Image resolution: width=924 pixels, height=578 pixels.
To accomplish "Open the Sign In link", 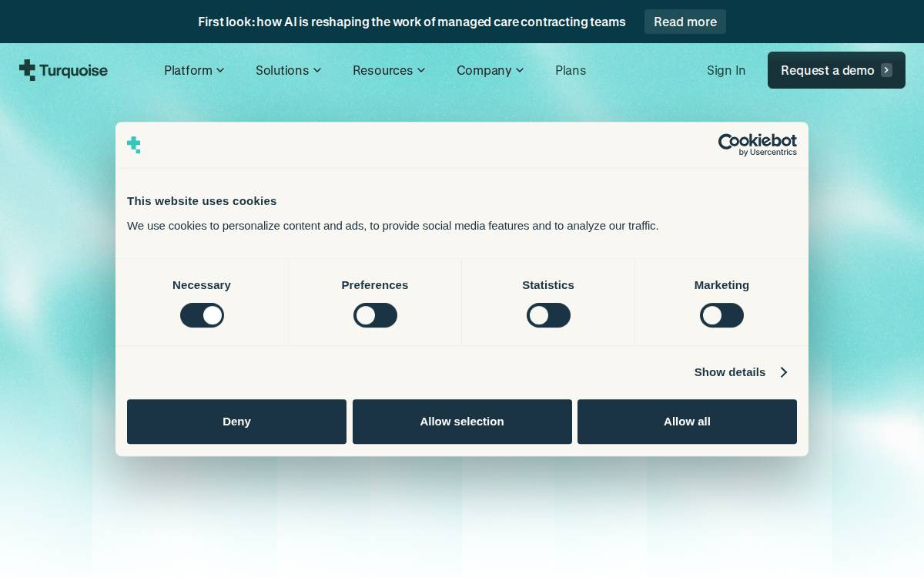I will point(726,70).
